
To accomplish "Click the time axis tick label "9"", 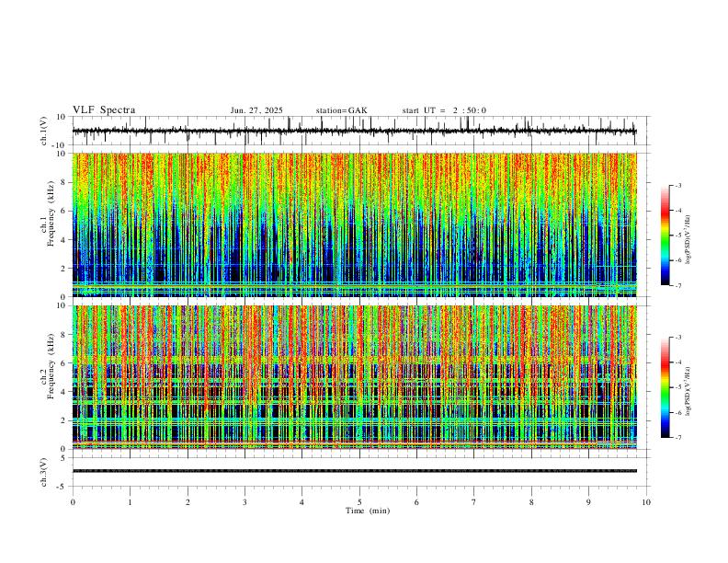I will tap(588, 502).
